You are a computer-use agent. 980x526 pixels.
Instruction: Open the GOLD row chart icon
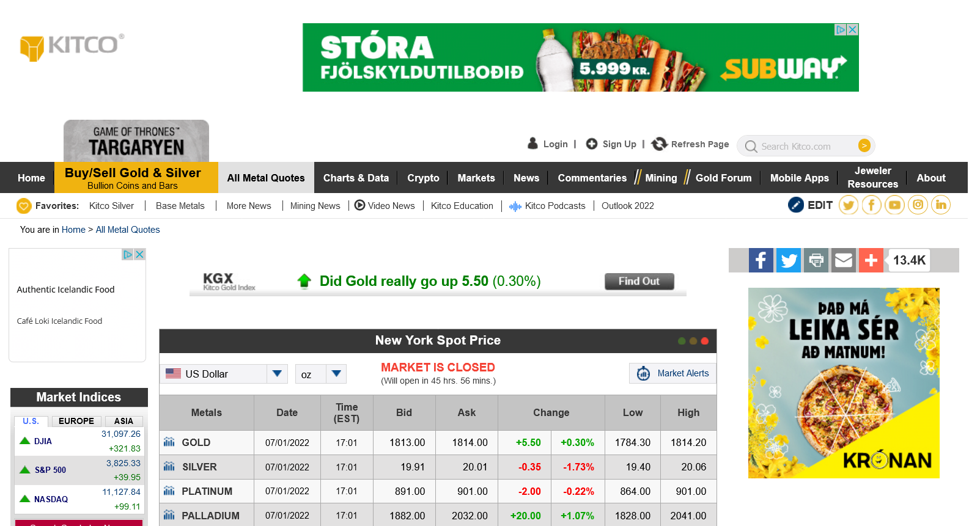169,442
